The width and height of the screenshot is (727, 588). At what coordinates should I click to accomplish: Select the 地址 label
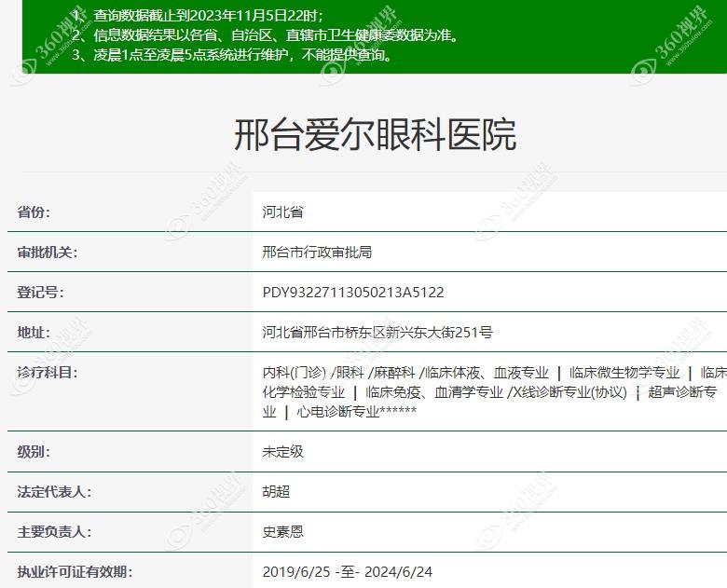coord(34,332)
